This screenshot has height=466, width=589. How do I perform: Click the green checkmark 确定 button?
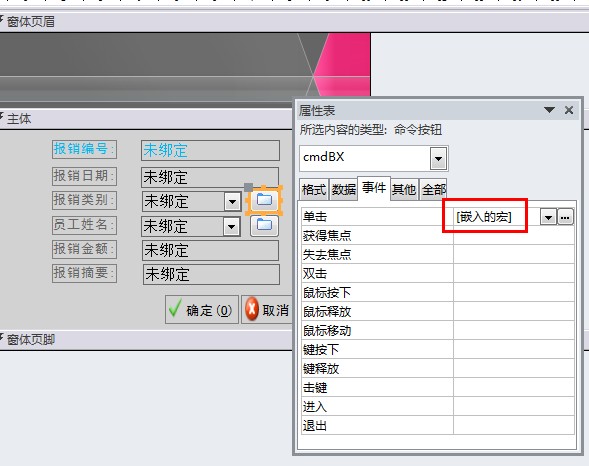pyautogui.click(x=202, y=310)
